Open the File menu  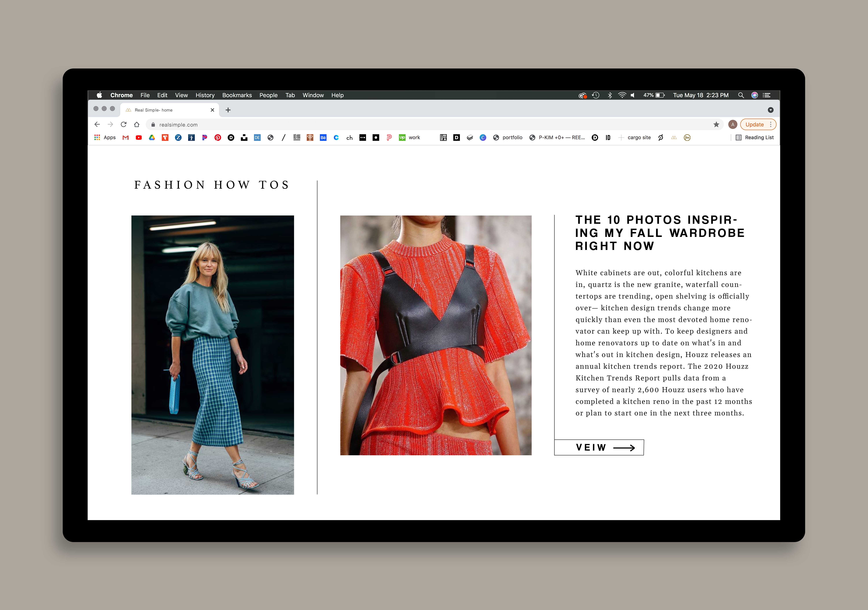pos(145,95)
